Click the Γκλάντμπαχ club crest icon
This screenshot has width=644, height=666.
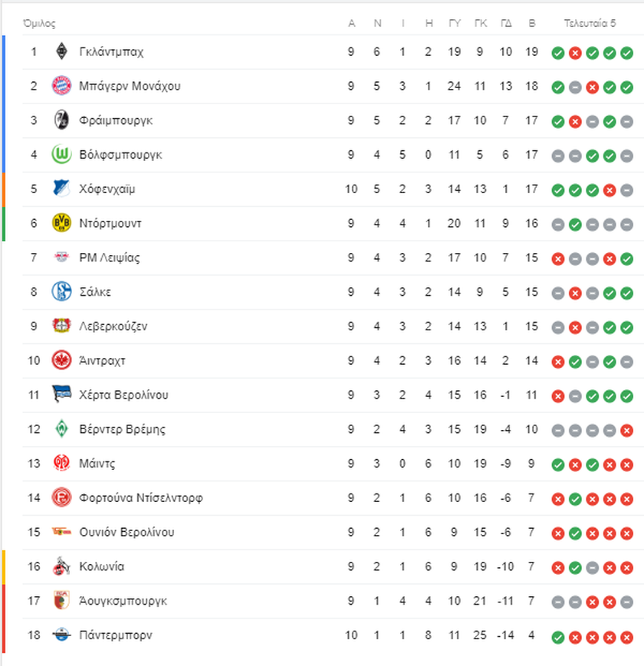61,51
